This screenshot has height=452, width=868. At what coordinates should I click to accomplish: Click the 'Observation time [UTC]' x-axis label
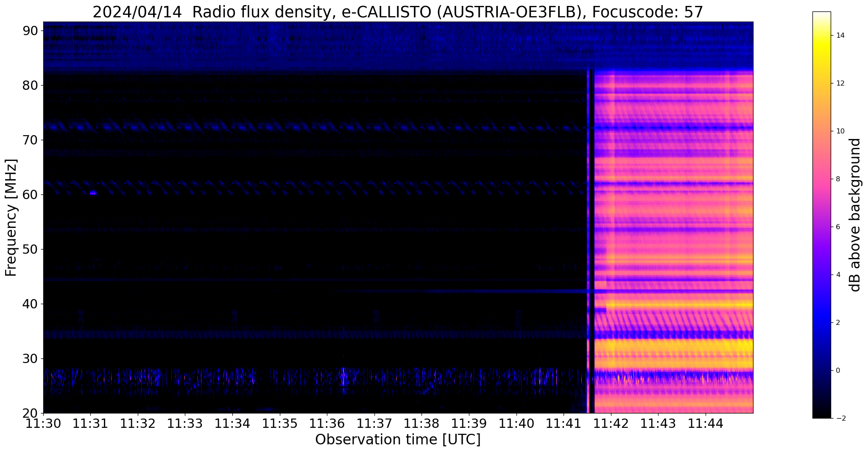[x=398, y=440]
